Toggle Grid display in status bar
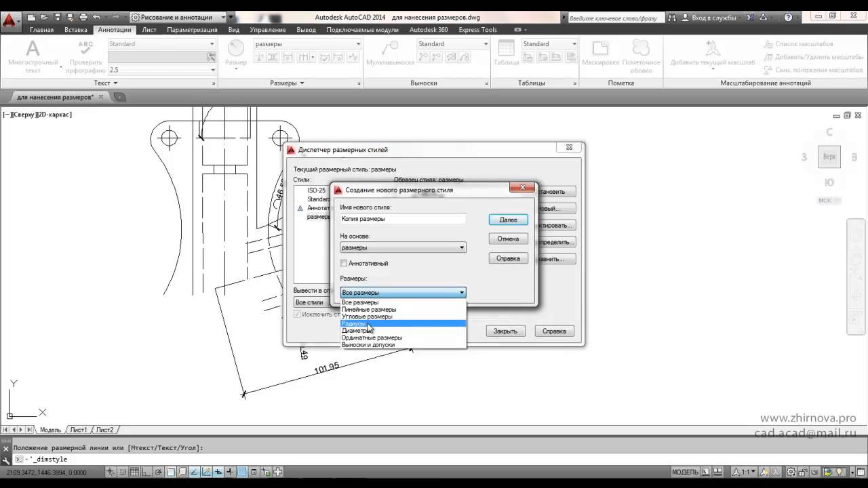Screen dimensions: 868x488 point(135,472)
